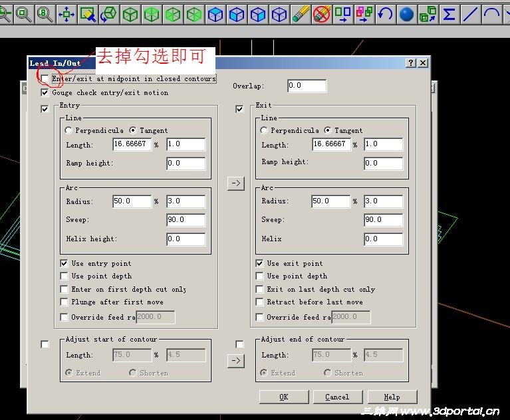Disable the Exit group checkbox
This screenshot has width=510, height=420.
(x=240, y=109)
